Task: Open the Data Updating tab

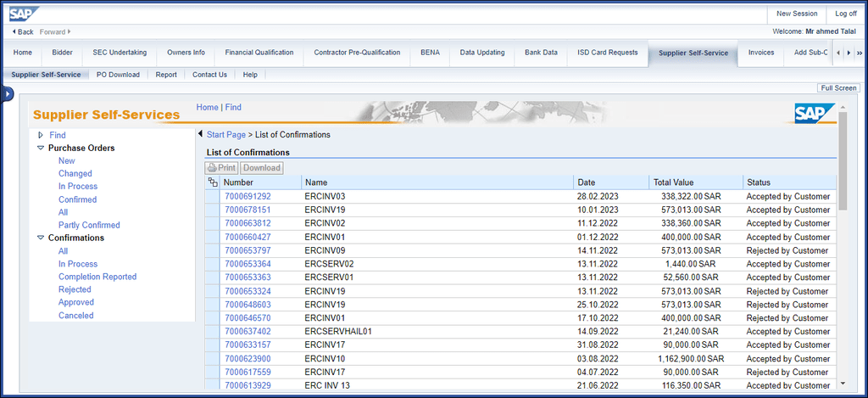Action: click(482, 53)
